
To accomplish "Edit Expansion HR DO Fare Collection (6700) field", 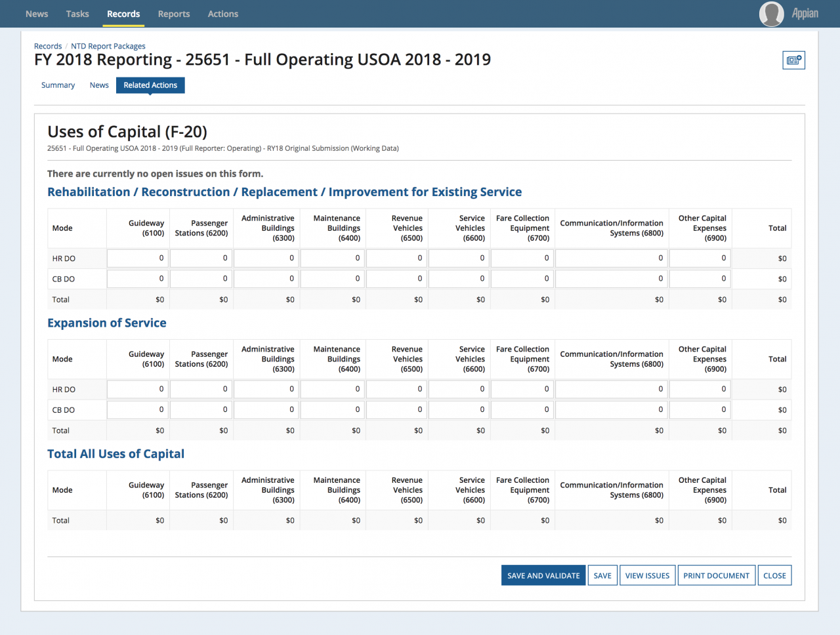I will tap(522, 389).
